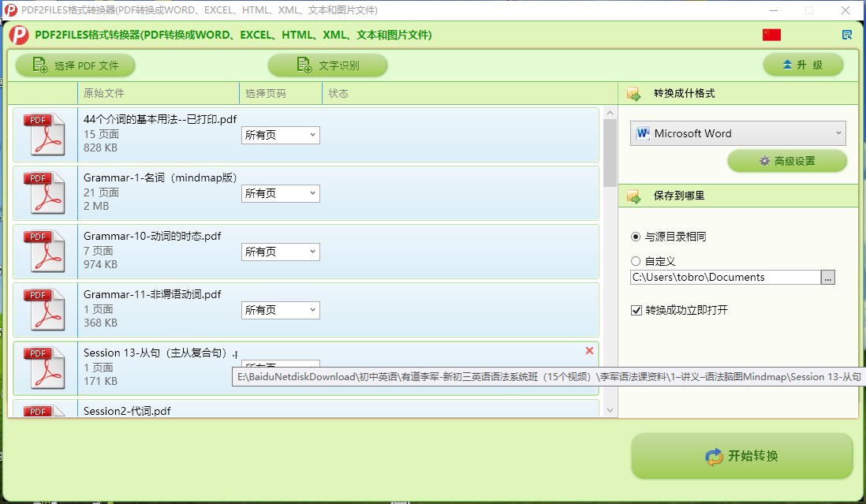Screen dimensions: 866x504
Task: Select 与源目录相同 radio option
Action: click(636, 237)
